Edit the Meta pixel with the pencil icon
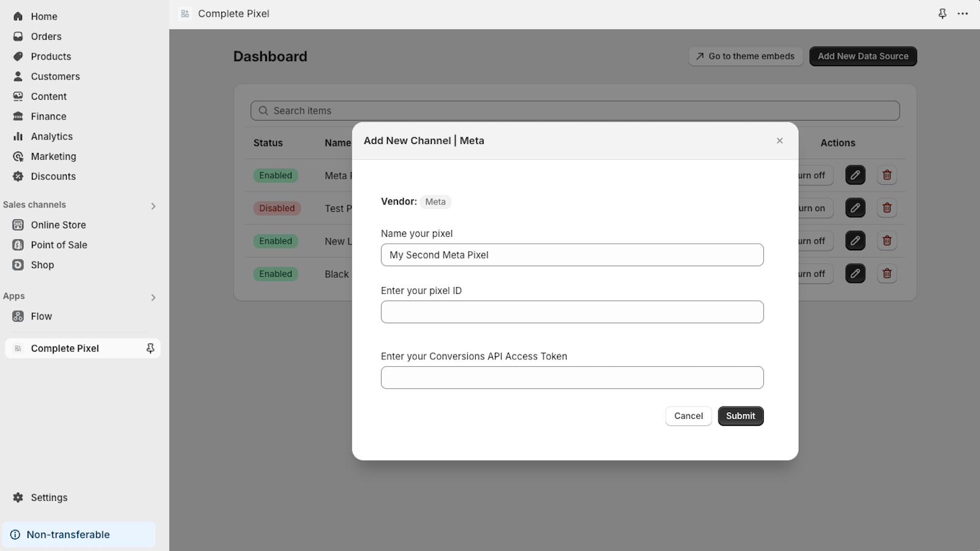The width and height of the screenshot is (980, 551). point(855,175)
